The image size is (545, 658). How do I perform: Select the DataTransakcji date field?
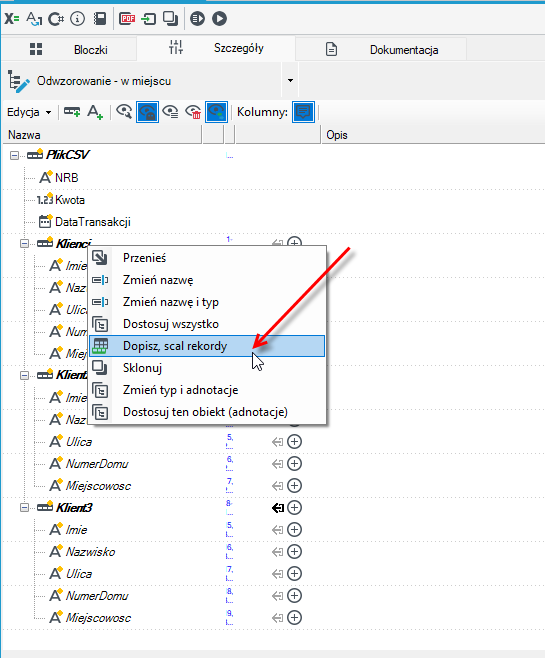pyautogui.click(x=93, y=222)
